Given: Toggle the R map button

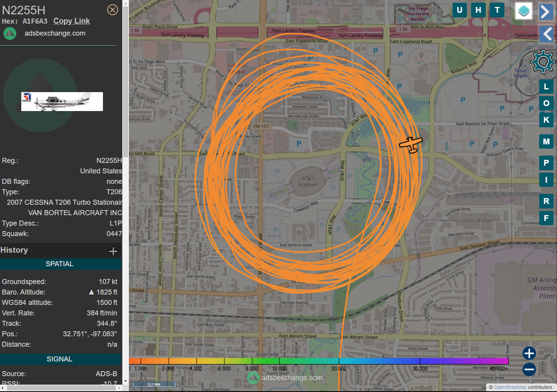Looking at the screenshot, I should [x=546, y=201].
